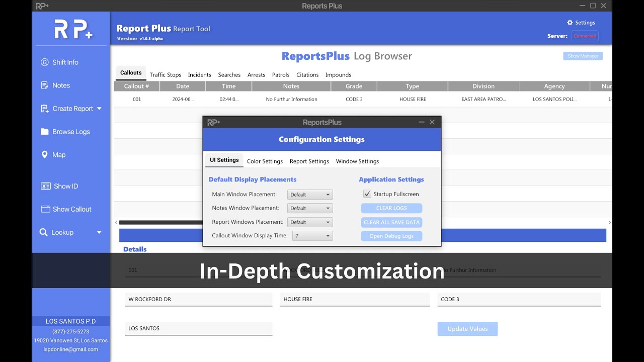Toggle the Startup Fullscreen checkbox
644x362 pixels.
tap(367, 194)
